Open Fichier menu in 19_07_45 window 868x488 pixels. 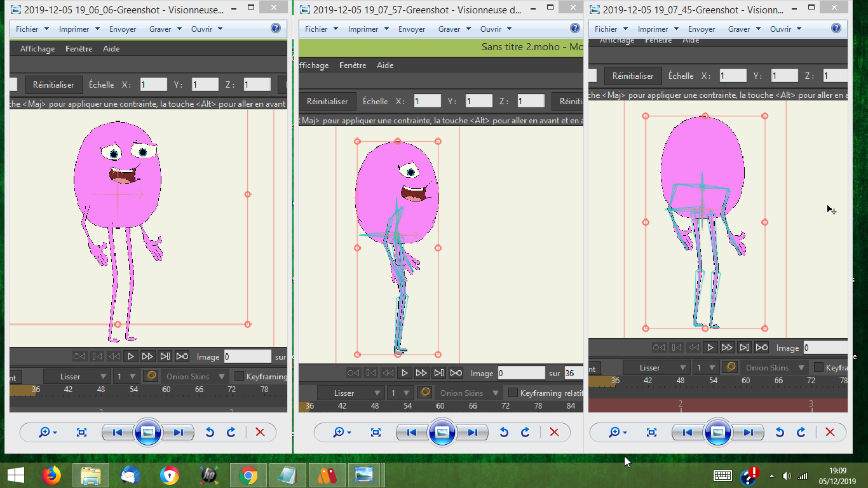(x=611, y=29)
